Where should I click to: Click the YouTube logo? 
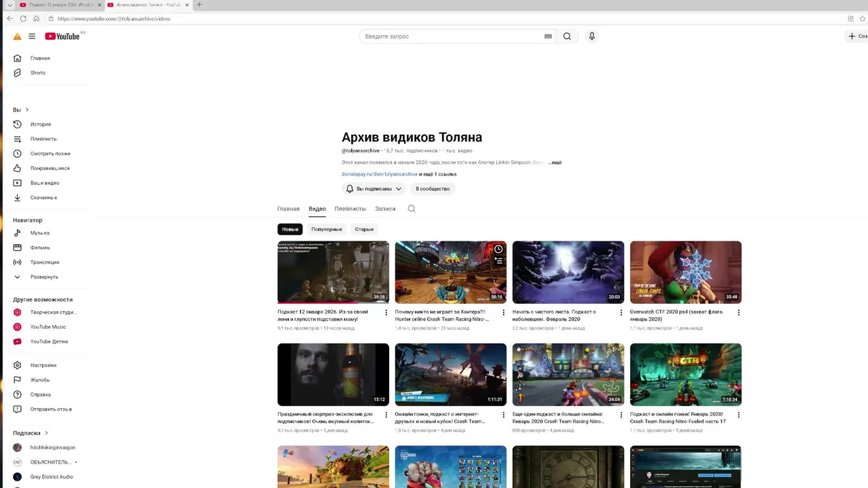click(x=62, y=36)
